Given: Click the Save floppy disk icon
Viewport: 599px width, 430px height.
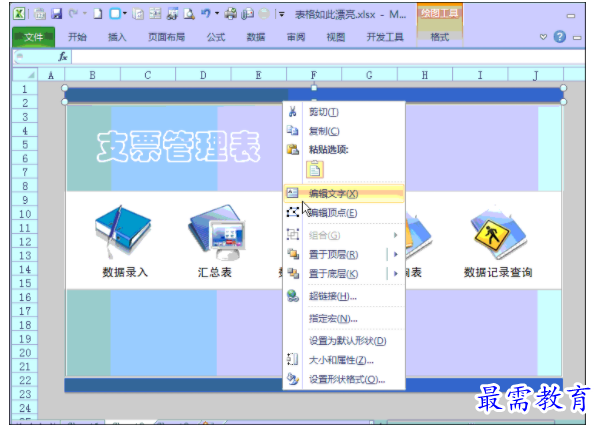Looking at the screenshot, I should pos(57,14).
